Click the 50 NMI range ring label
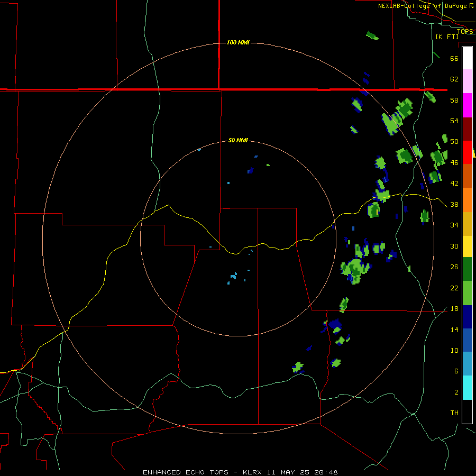The height and width of the screenshot is (476, 476). click(238, 140)
